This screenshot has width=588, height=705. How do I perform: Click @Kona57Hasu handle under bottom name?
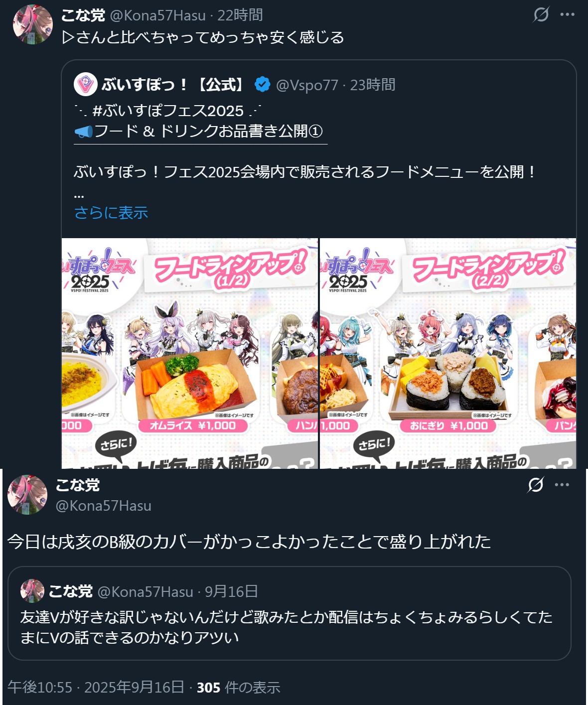click(103, 506)
